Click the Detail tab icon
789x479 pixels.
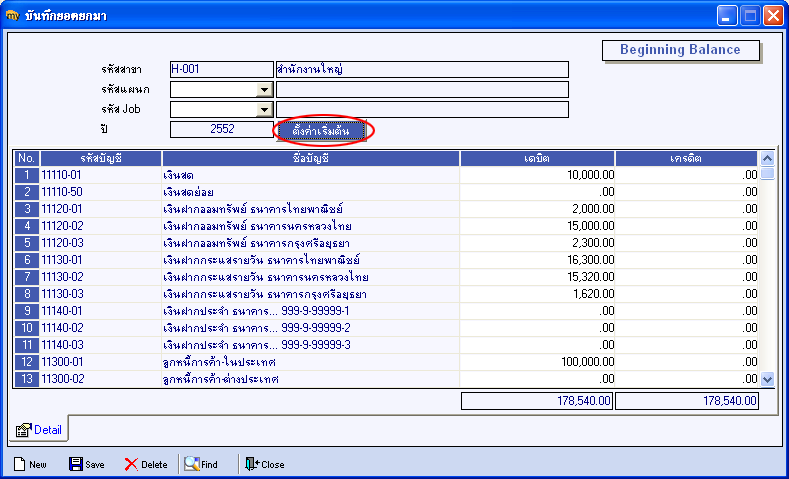coord(23,430)
